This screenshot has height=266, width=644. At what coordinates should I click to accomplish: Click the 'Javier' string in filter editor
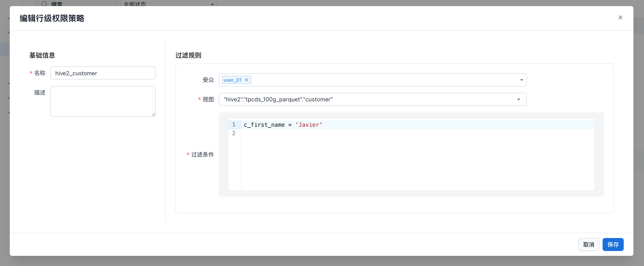click(309, 125)
